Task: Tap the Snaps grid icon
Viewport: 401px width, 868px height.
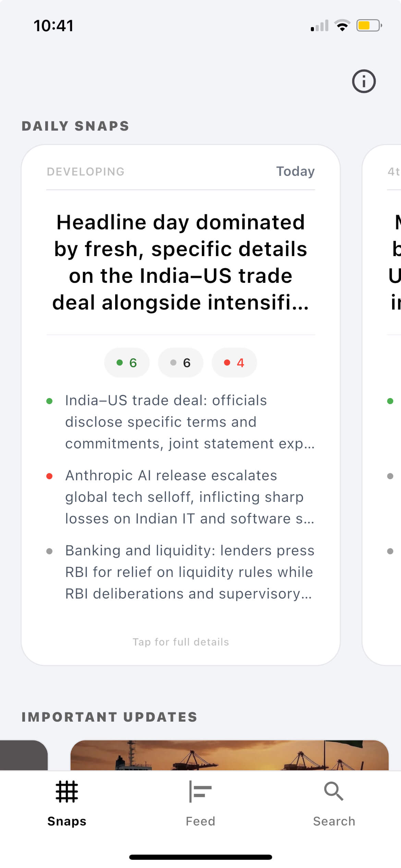Action: point(67,792)
